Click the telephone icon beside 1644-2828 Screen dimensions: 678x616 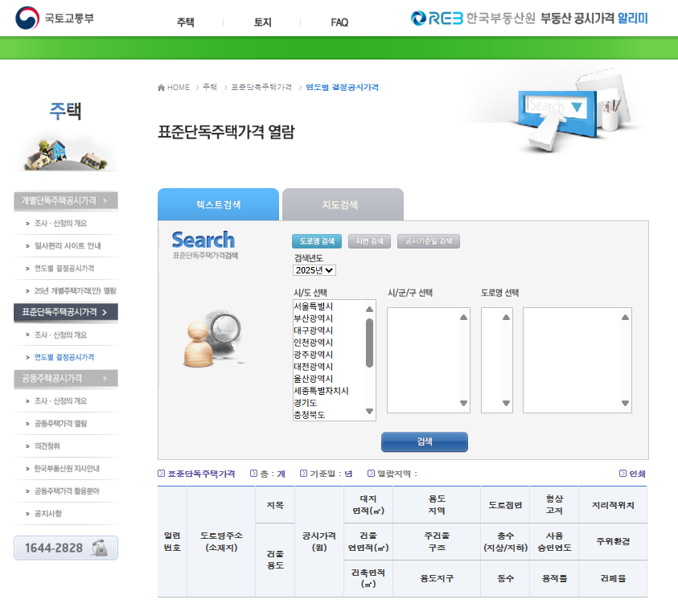100,548
